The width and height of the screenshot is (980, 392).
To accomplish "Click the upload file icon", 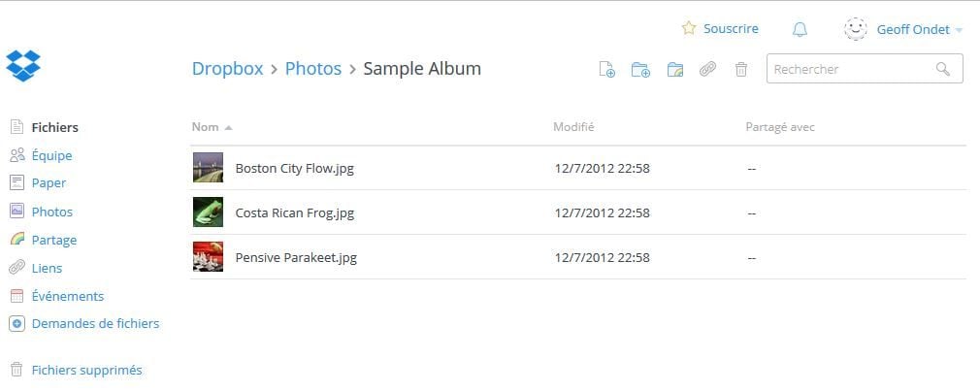I will click(607, 69).
